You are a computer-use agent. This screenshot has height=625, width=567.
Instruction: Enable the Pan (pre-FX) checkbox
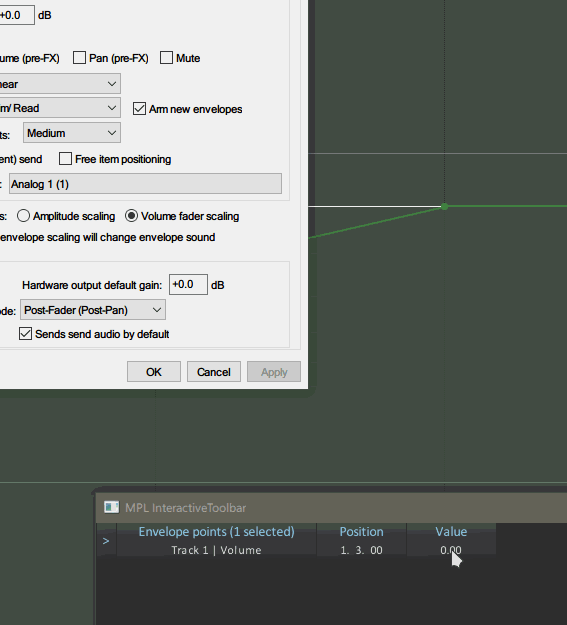click(x=79, y=58)
